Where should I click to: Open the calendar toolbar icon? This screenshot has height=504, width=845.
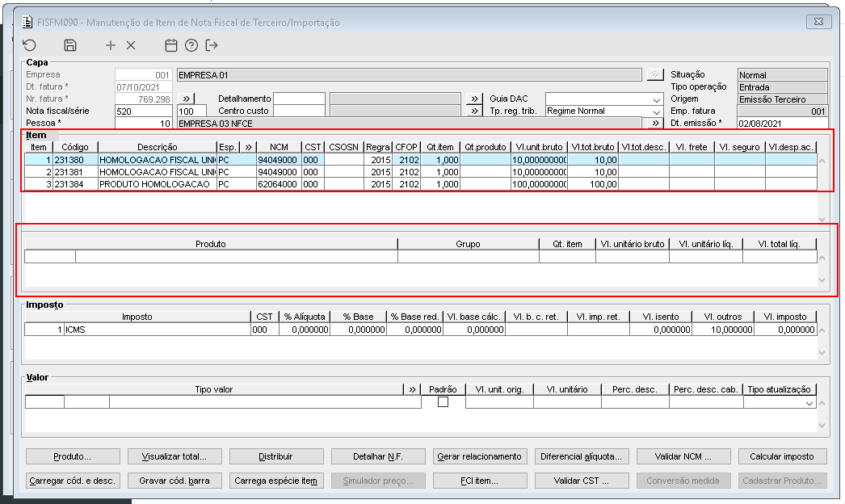click(x=170, y=45)
